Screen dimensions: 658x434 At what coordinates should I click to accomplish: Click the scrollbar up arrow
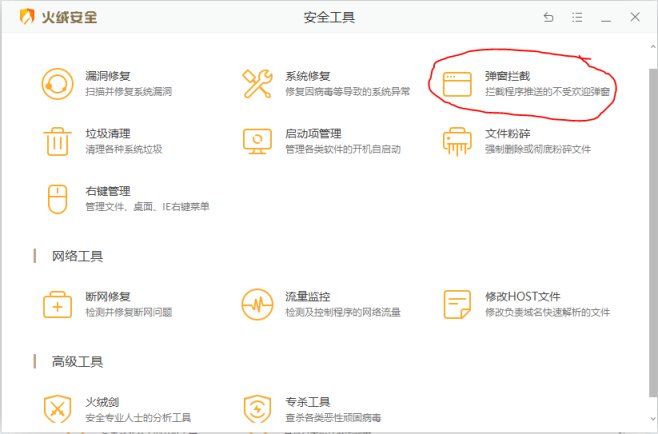coord(653,46)
